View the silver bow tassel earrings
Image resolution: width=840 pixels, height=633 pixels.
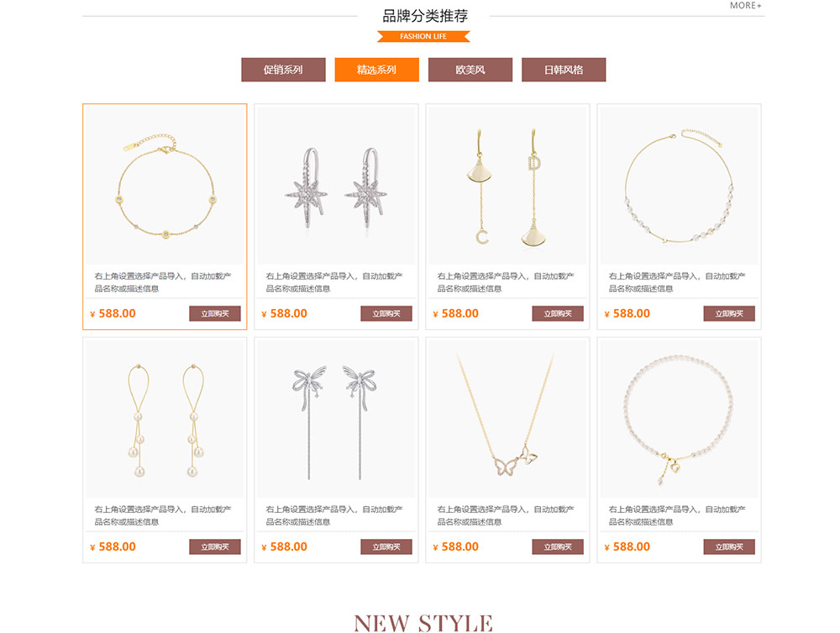click(x=336, y=419)
